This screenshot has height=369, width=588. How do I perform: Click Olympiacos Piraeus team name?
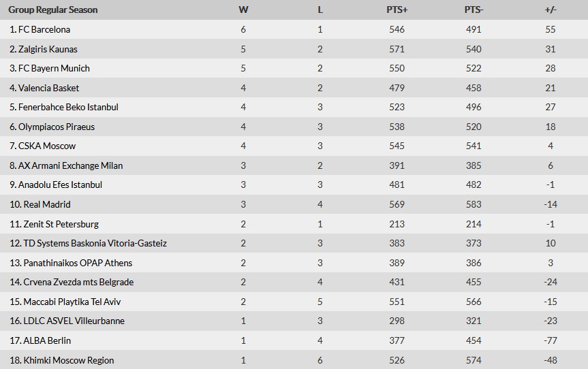[x=57, y=127]
